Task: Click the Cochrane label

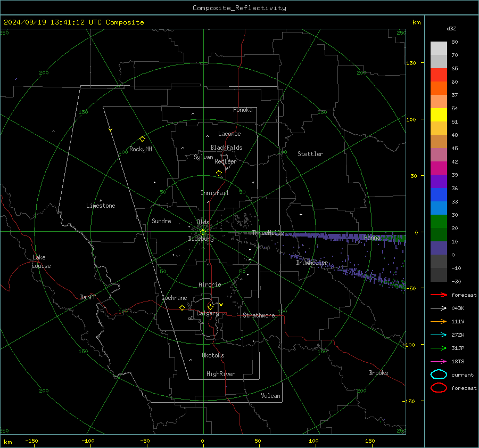Action: [174, 298]
